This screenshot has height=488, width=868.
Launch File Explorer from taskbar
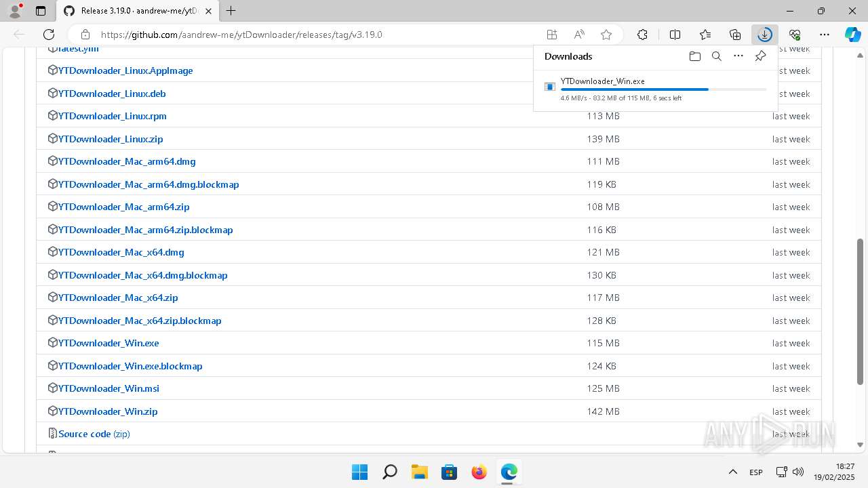420,472
